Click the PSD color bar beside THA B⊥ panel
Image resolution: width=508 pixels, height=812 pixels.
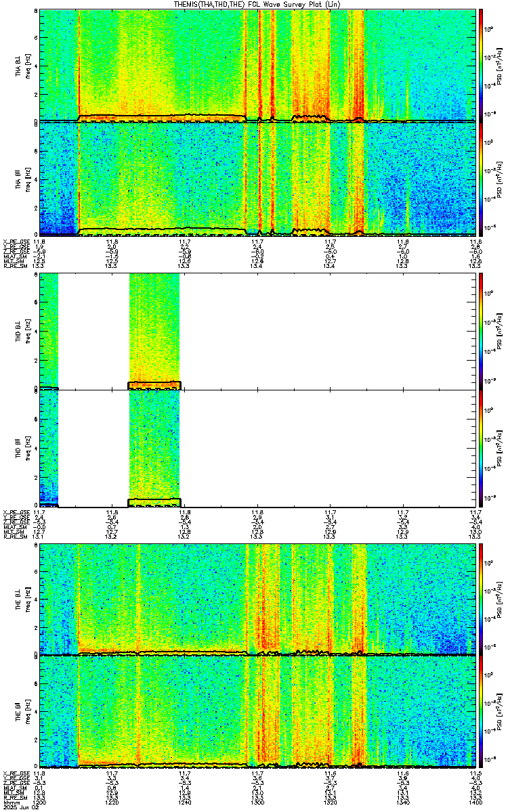coord(481,65)
